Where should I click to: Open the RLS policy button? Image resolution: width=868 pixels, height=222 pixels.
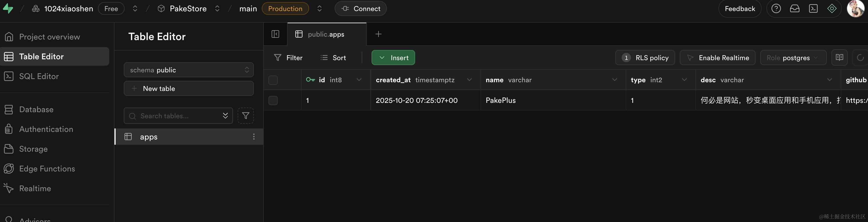click(x=645, y=58)
